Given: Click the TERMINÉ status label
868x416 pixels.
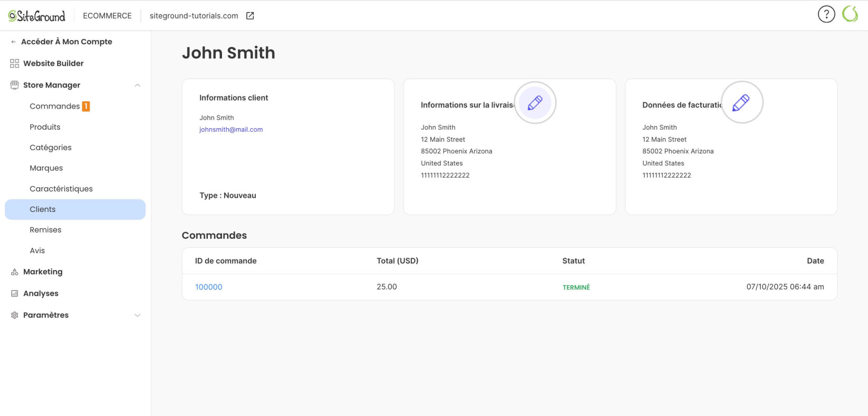Looking at the screenshot, I should tap(576, 287).
